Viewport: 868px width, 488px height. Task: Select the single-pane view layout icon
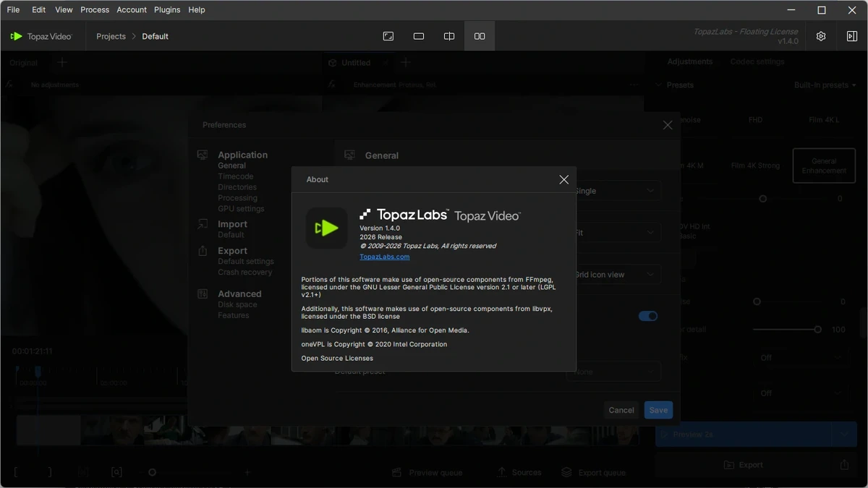(419, 36)
